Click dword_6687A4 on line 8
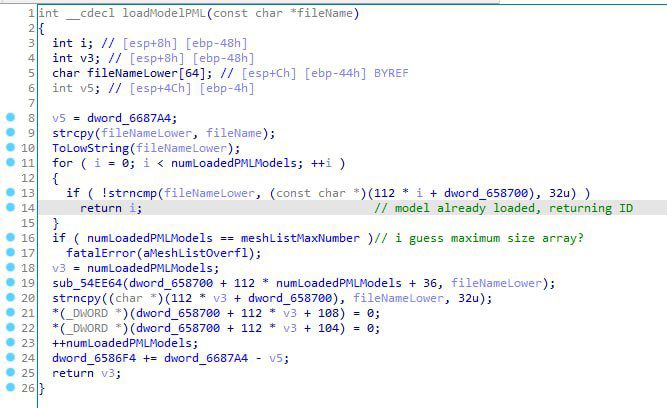Screen dimensions: 667x408 [129, 118]
